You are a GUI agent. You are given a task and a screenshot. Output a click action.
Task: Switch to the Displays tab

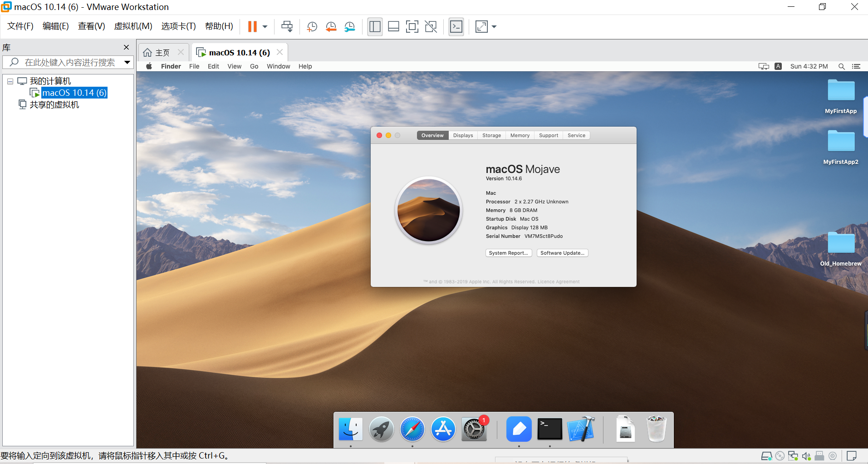(463, 135)
